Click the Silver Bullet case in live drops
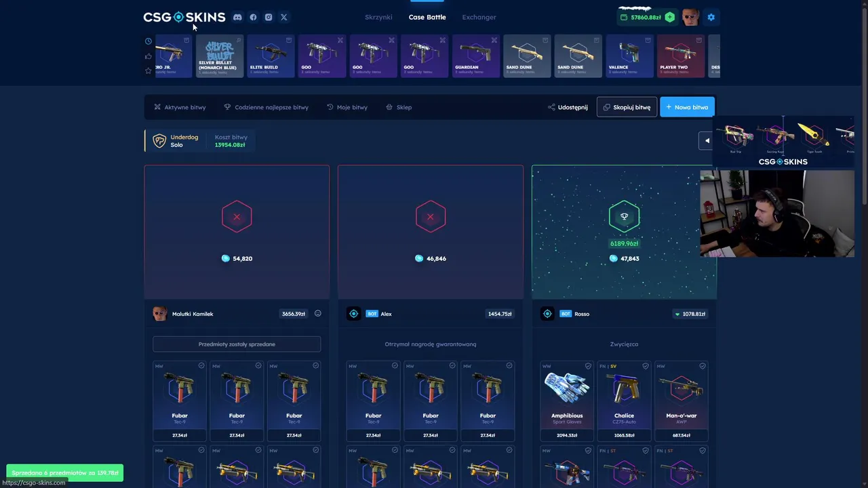Image resolution: width=868 pixels, height=488 pixels. (220, 56)
